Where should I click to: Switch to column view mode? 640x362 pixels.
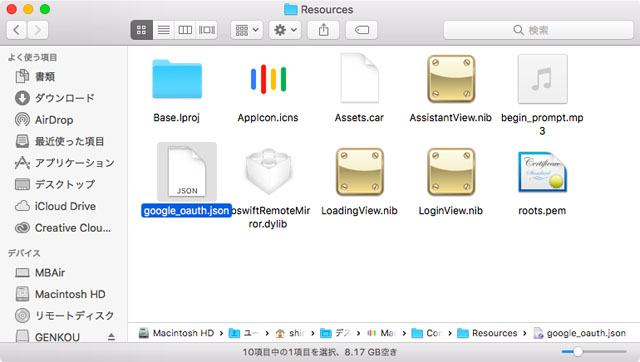coord(185,30)
